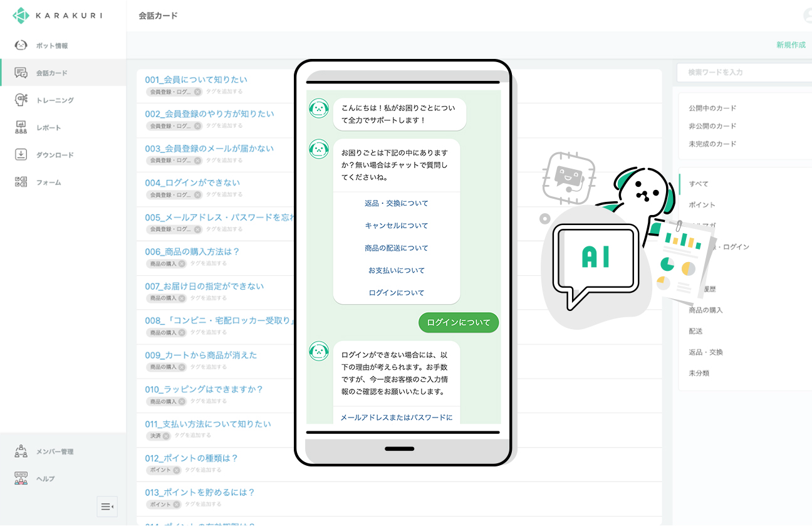Add a tag to 011_支払い方法について知りたい
The width and height of the screenshot is (812, 526).
[192, 436]
